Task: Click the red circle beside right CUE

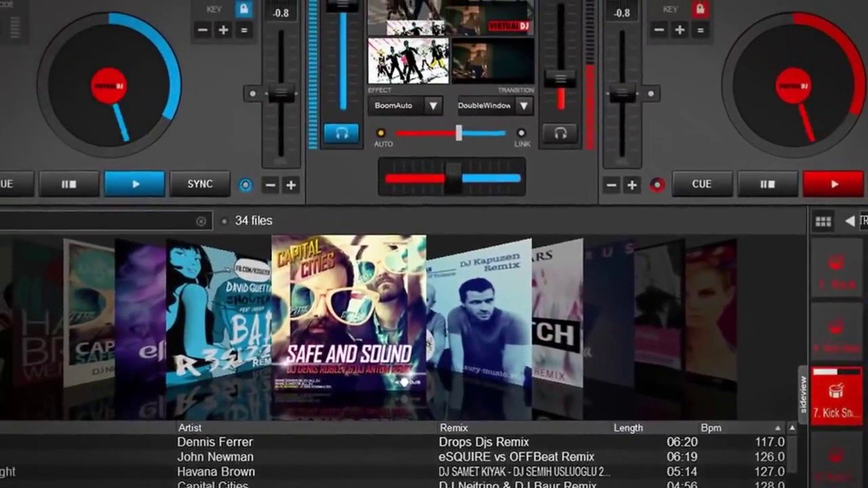Action: [x=657, y=184]
